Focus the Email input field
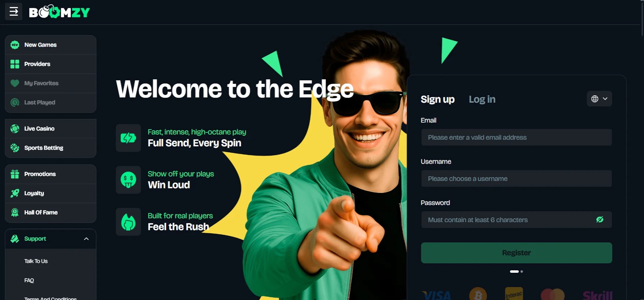The image size is (644, 300). click(516, 137)
